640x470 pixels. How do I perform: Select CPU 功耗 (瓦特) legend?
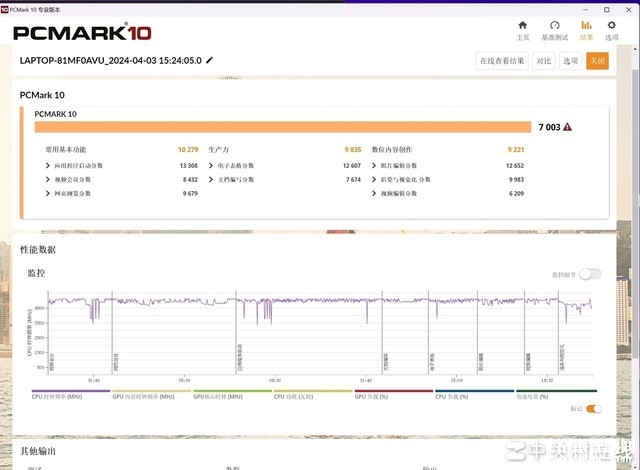pos(313,394)
